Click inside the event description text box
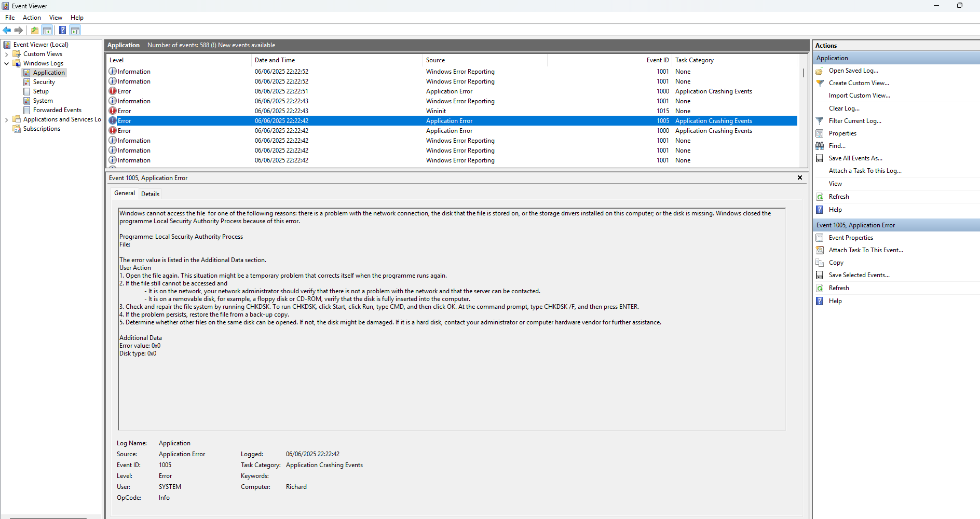This screenshot has width=980, height=519. pos(452,319)
